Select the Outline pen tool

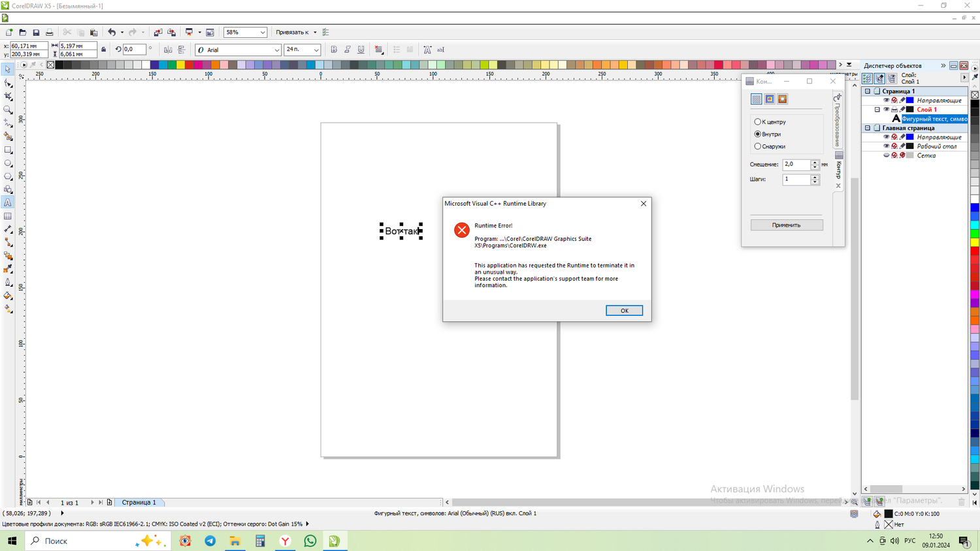point(8,283)
